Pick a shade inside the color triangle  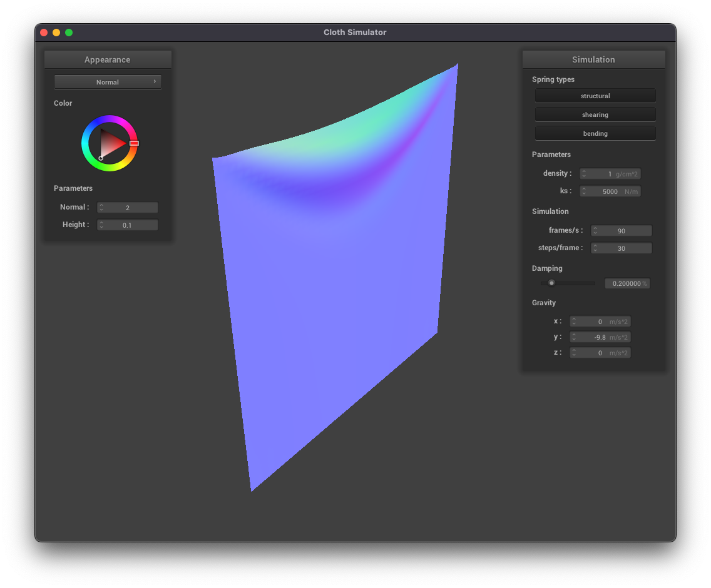coord(111,143)
